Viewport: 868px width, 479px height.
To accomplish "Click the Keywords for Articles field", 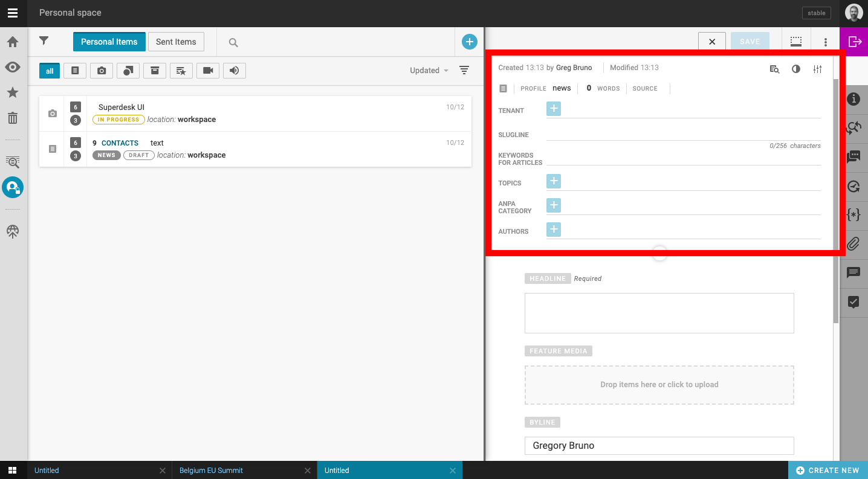I will point(684,158).
